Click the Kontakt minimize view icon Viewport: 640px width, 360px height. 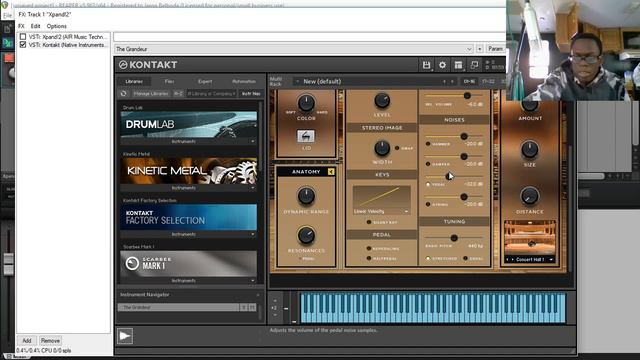(x=474, y=65)
